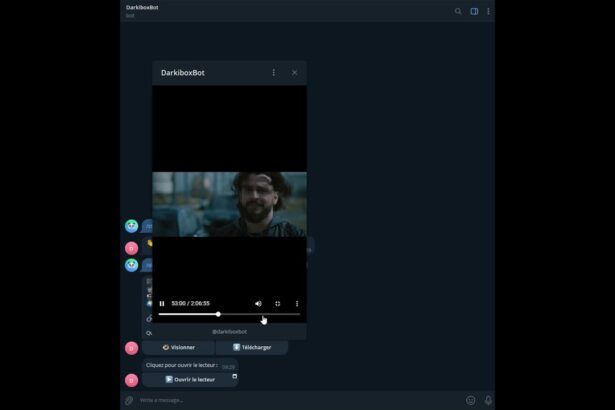Click the pink avatar beside Visionner button
The image size is (615, 410).
[131, 348]
